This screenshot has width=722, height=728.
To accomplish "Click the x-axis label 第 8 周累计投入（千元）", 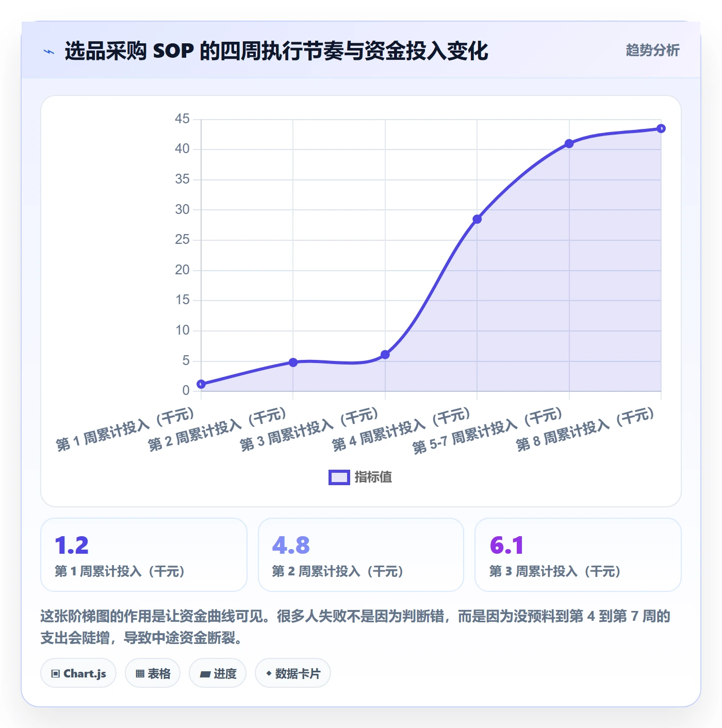I will [586, 429].
